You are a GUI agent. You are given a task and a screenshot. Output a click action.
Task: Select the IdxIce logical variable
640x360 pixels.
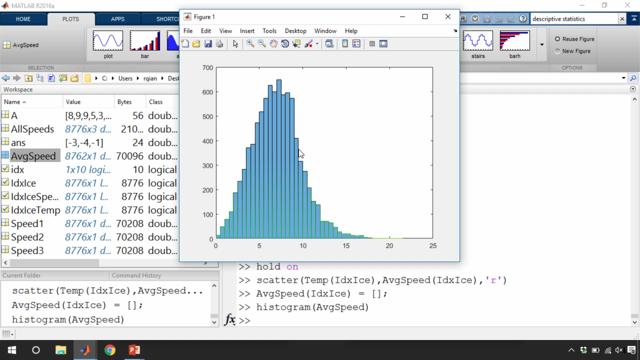coord(23,183)
